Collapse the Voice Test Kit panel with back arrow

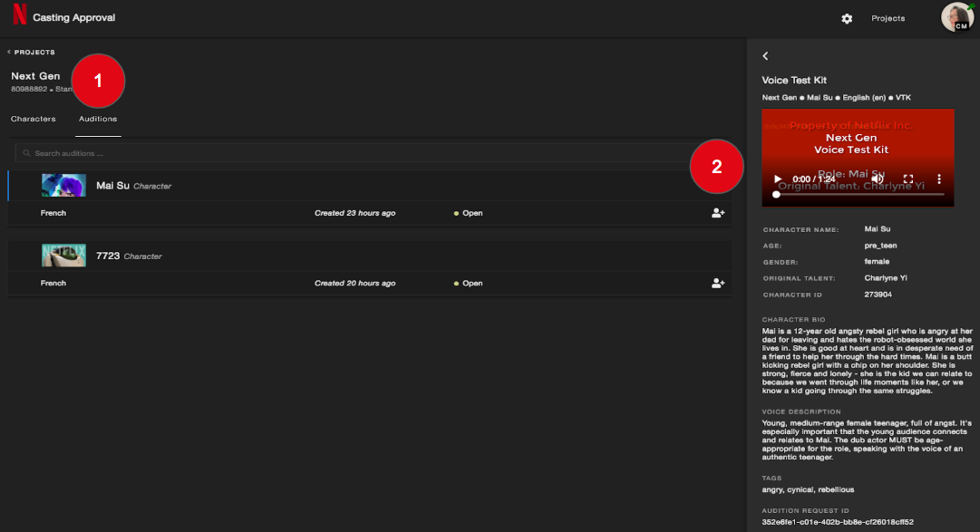point(766,56)
